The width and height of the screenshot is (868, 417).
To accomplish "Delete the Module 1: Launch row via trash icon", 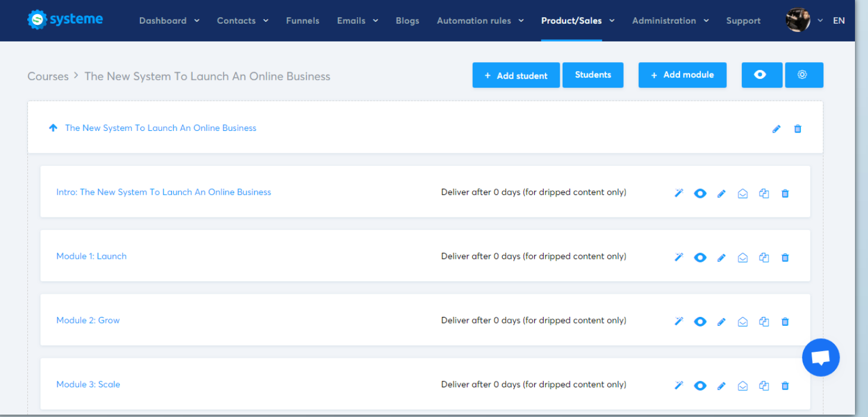I will 785,257.
